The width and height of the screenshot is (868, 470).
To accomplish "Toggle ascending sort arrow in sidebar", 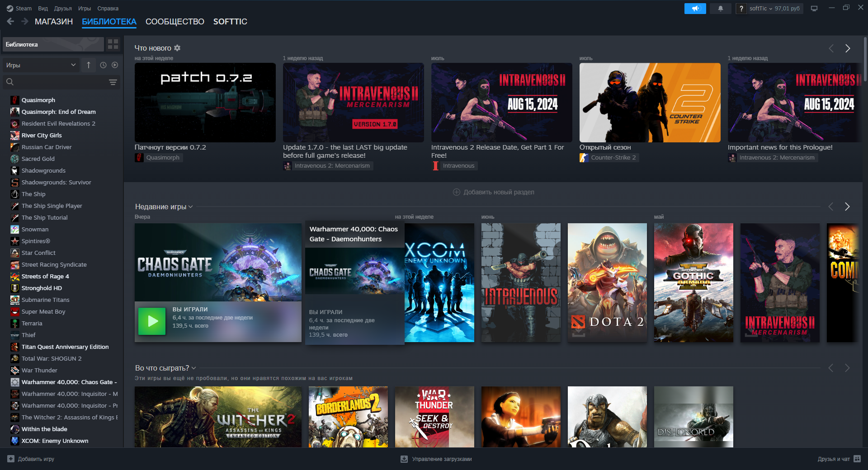I will [89, 65].
